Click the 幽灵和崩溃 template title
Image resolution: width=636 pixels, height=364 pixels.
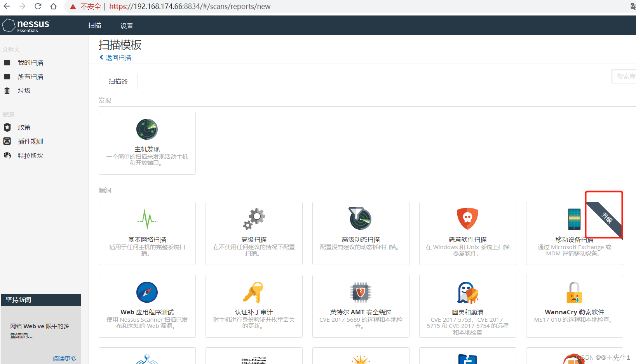467,312
